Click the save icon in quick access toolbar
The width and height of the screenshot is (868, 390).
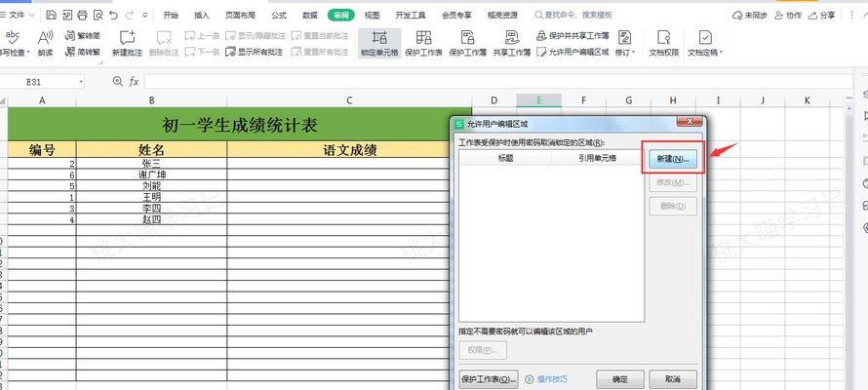(51, 16)
